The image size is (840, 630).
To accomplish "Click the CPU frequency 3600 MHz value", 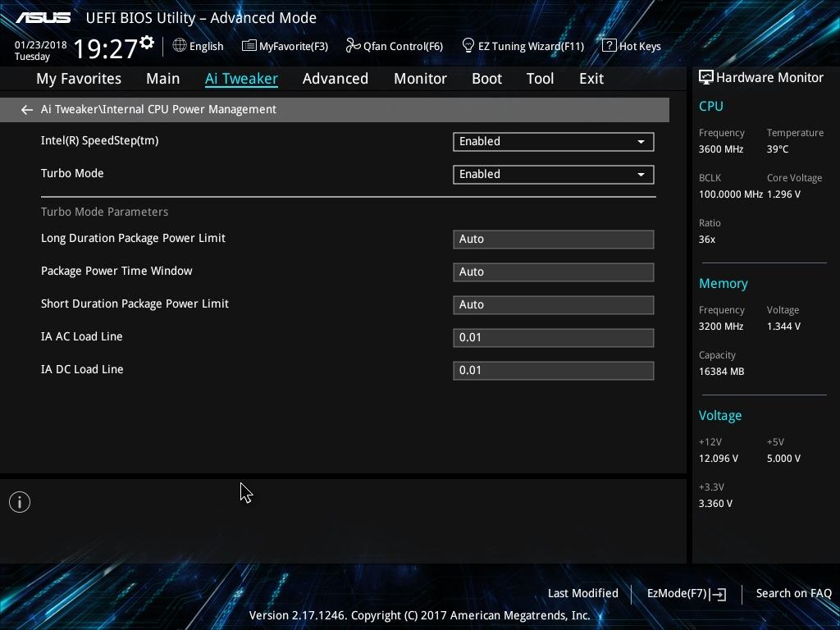I will pyautogui.click(x=721, y=149).
